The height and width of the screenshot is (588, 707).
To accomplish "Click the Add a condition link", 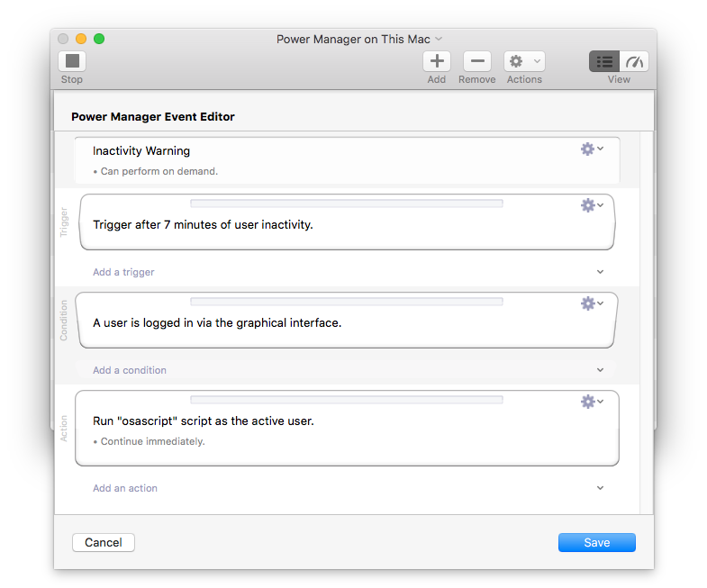I will tap(130, 370).
